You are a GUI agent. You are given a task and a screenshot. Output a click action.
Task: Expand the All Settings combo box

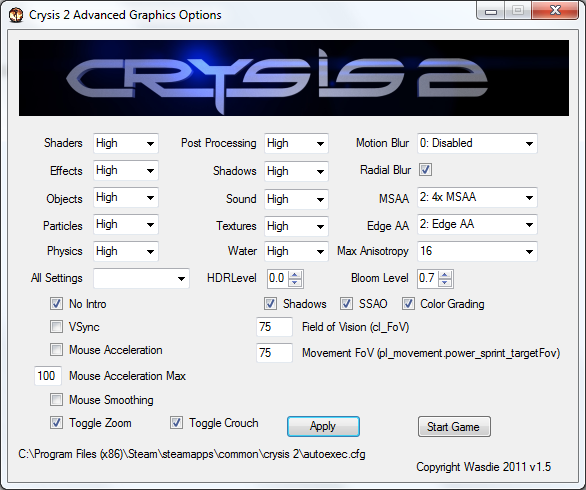point(141,278)
